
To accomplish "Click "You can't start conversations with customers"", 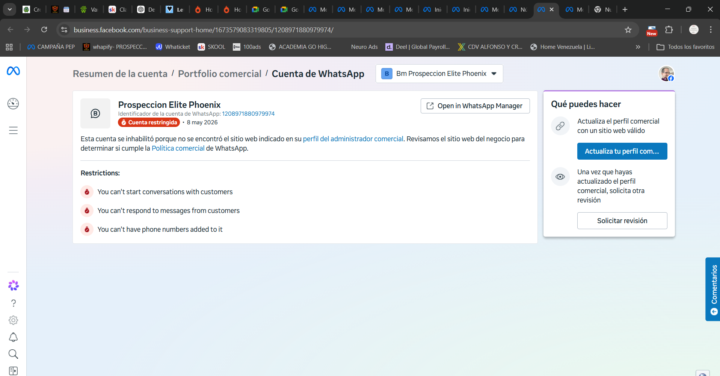I will pyautogui.click(x=165, y=192).
